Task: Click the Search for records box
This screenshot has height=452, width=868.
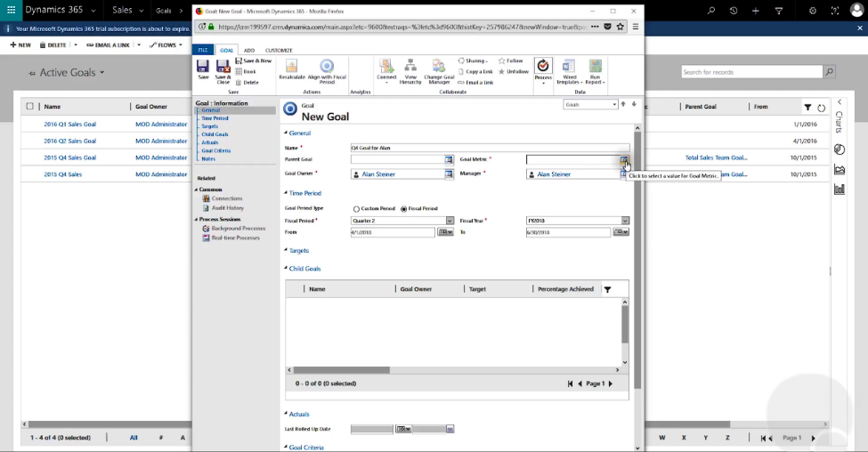Action: (751, 72)
